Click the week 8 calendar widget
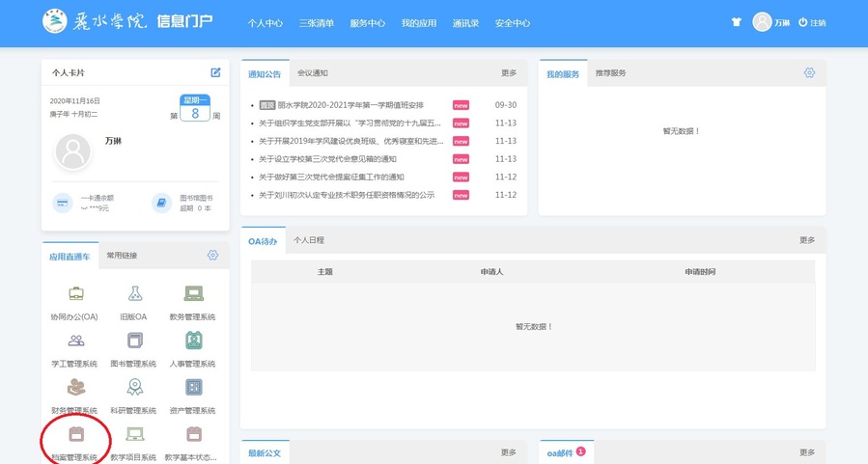The width and height of the screenshot is (868, 464). pyautogui.click(x=195, y=108)
